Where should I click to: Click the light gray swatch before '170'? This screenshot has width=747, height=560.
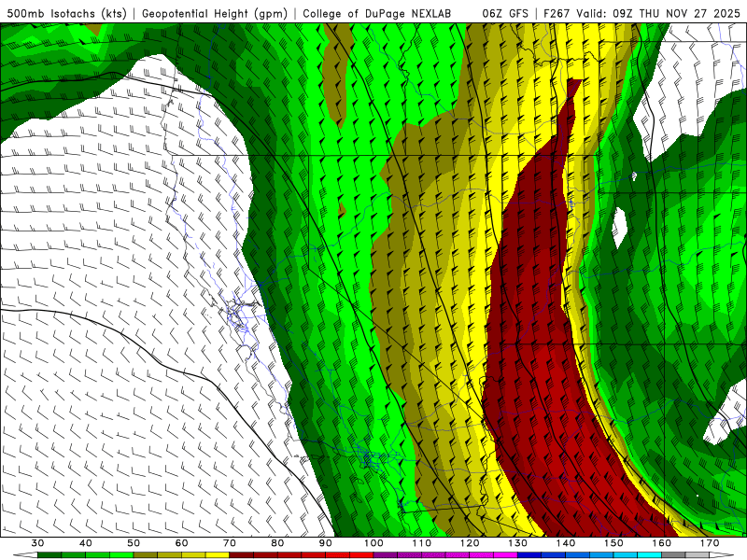(698, 554)
